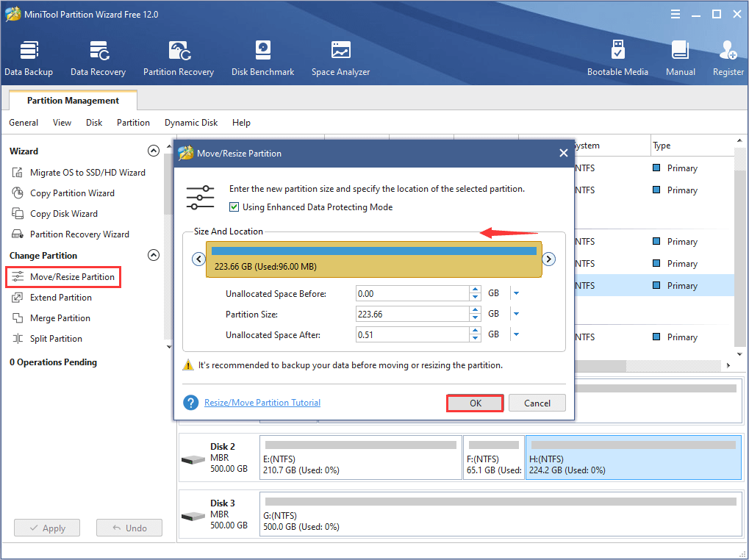Open the unit dropdown for Unallocated Space After
The width and height of the screenshot is (749, 560).
click(517, 334)
